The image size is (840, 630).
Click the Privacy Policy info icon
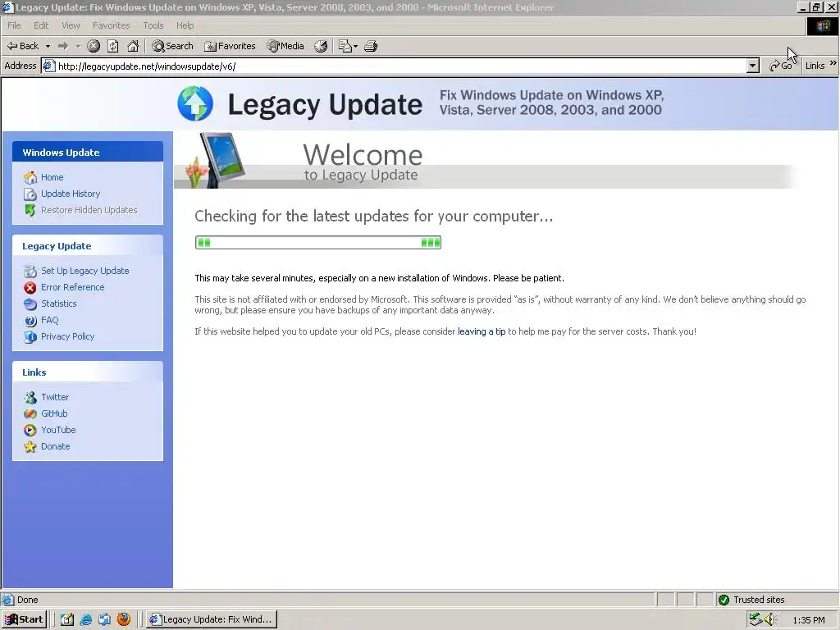[x=30, y=337]
